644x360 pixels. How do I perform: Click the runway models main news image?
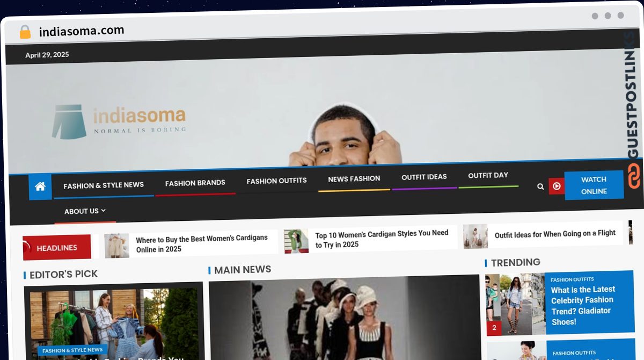pyautogui.click(x=343, y=318)
